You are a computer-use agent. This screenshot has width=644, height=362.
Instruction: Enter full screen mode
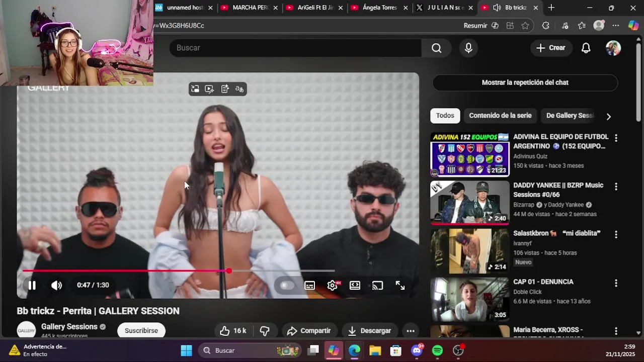400,285
